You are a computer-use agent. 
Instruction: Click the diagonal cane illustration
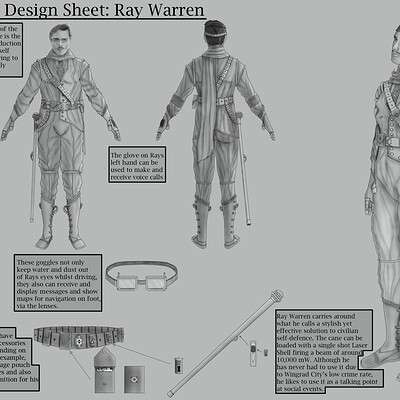225,343
